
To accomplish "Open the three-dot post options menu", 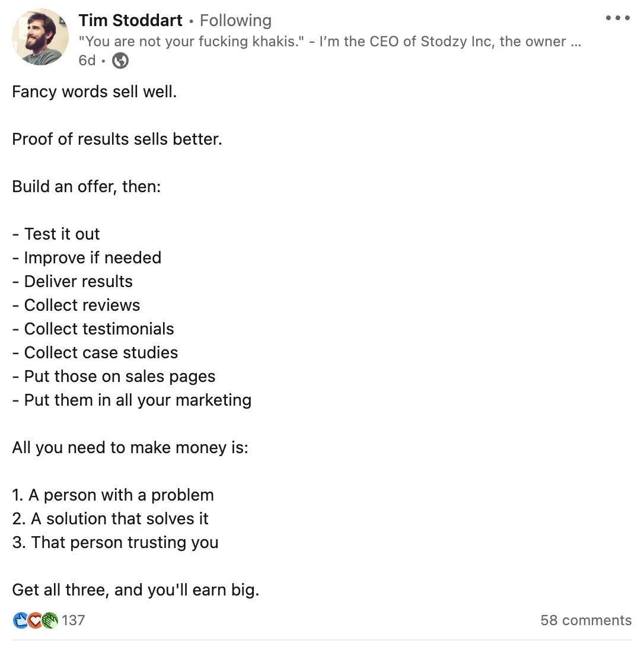I will 617,18.
